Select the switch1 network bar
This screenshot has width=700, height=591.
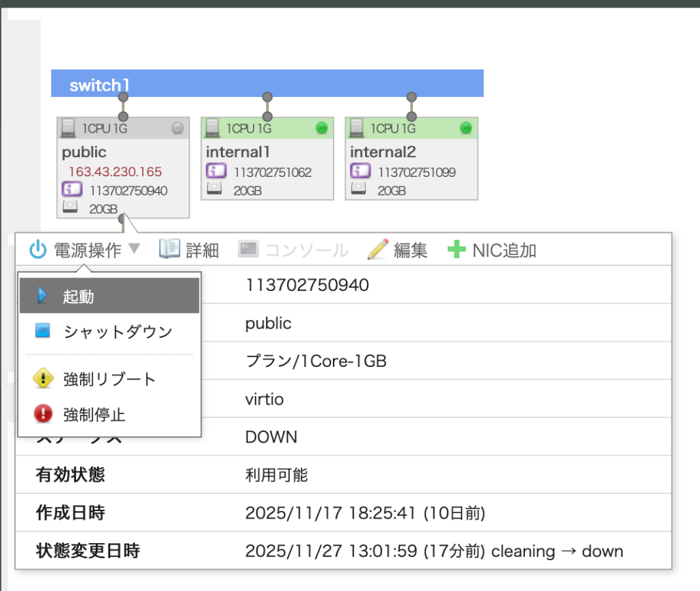click(267, 83)
